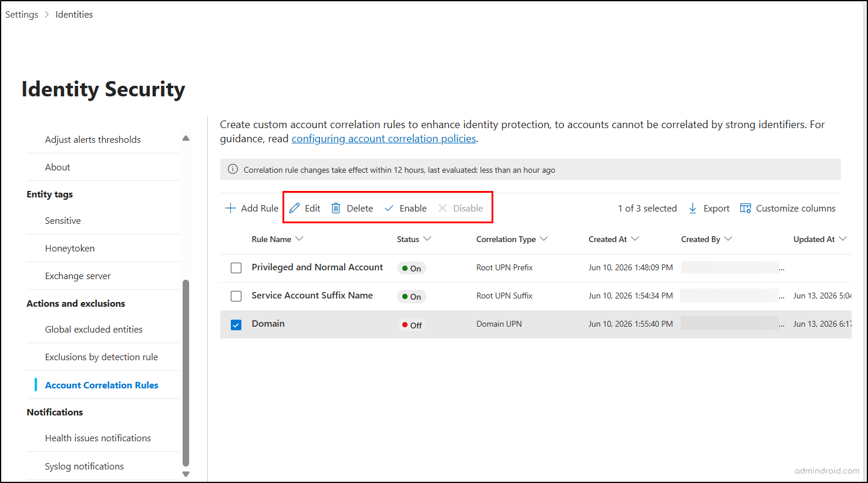Viewport: 868px width, 483px height.
Task: Click the Jun 10, 2026 1:54:34 PM cell
Action: (631, 296)
